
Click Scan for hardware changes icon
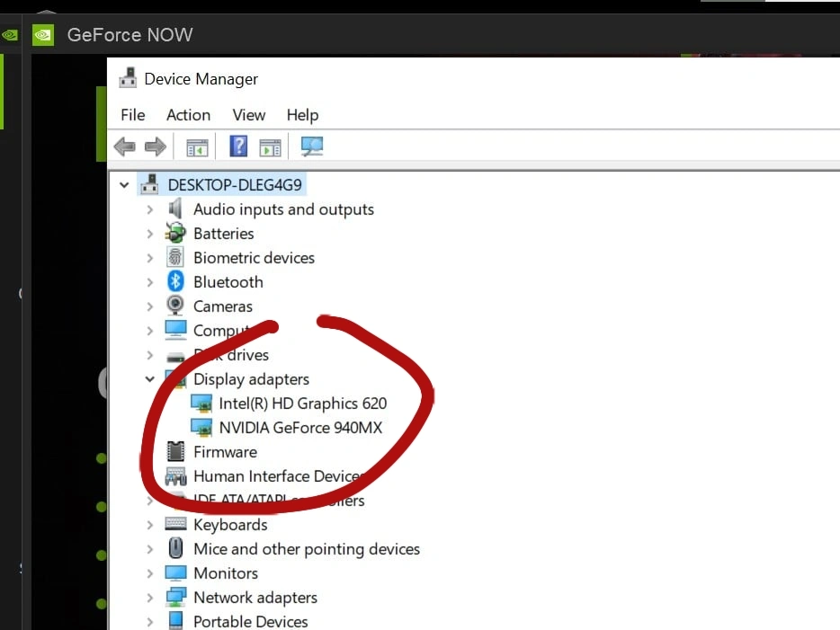312,146
